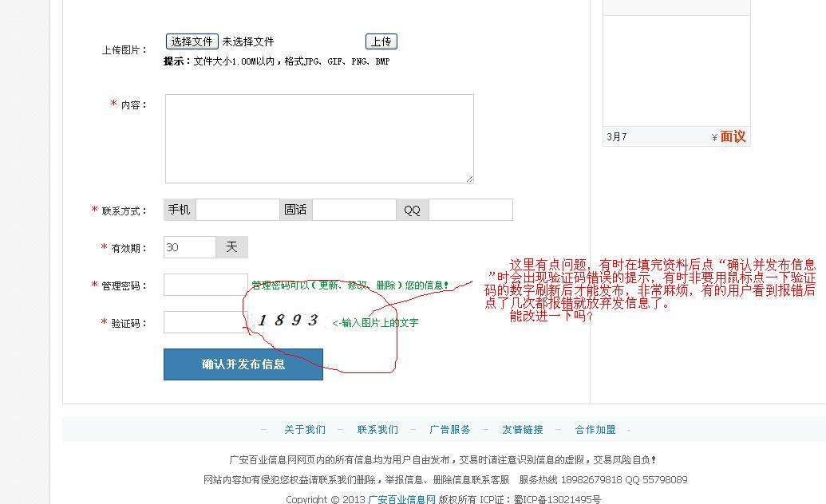This screenshot has width=826, height=504.
Task: Click 广安百业信息网 link in copyright line
Action: (401, 499)
